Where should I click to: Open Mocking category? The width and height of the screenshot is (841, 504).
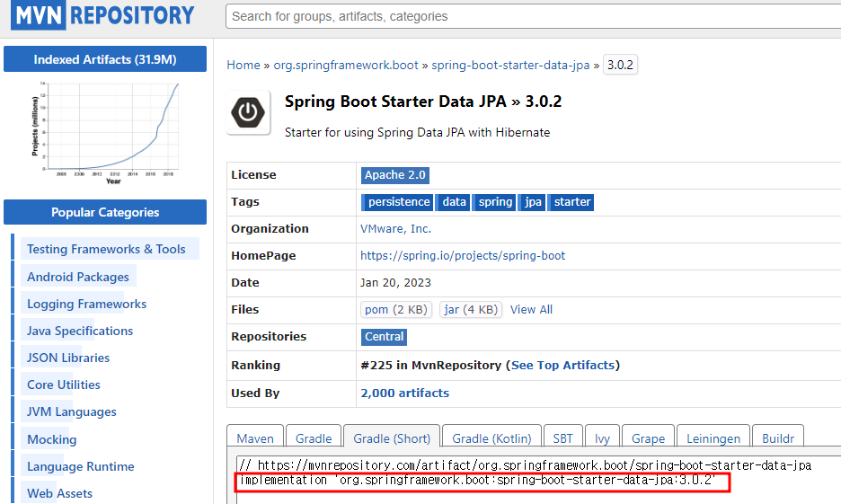(52, 439)
